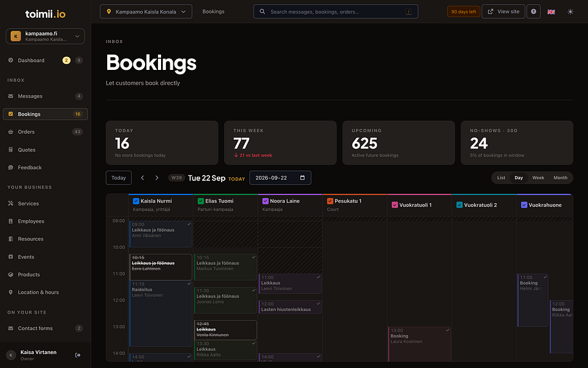Switch to the Month view tab

[x=560, y=178]
